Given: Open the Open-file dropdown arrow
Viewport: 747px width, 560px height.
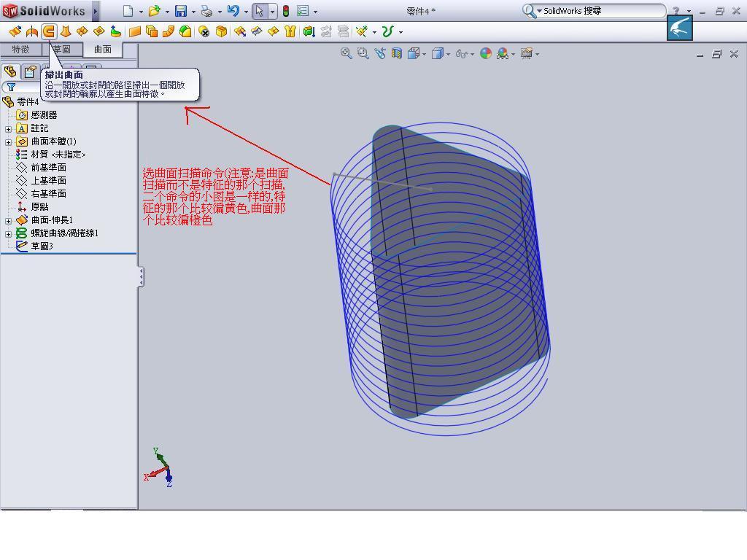Looking at the screenshot, I should coord(167,12).
